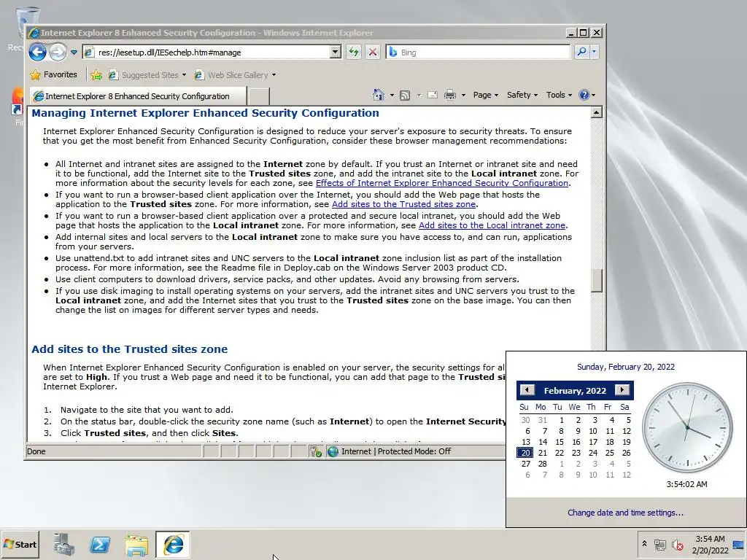Click the muted volume tray icon
The height and width of the screenshot is (560, 747).
pos(677,544)
